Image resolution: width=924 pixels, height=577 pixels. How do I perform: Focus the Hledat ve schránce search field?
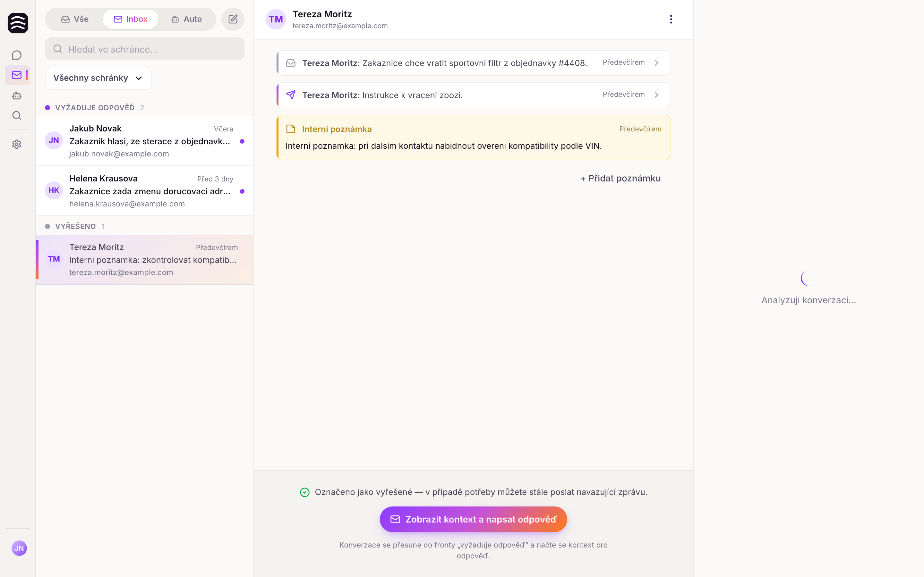pos(144,49)
